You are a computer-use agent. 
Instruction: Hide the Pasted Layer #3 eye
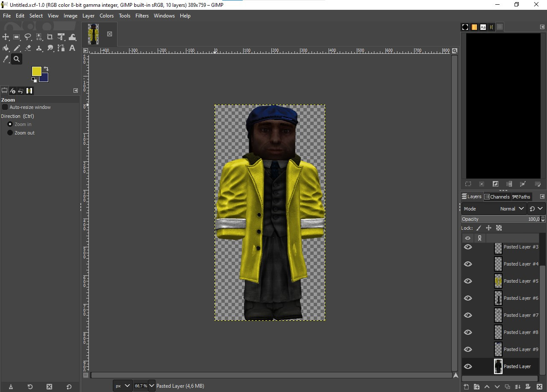[468, 247]
